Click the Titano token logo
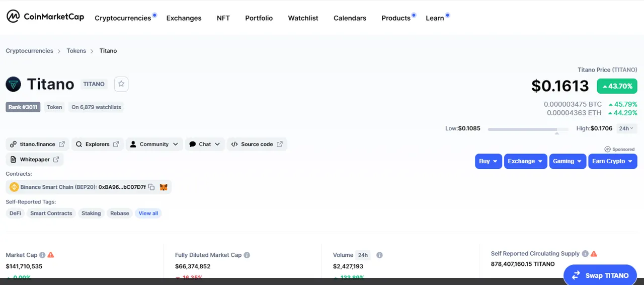Image resolution: width=644 pixels, height=285 pixels. coord(14,84)
